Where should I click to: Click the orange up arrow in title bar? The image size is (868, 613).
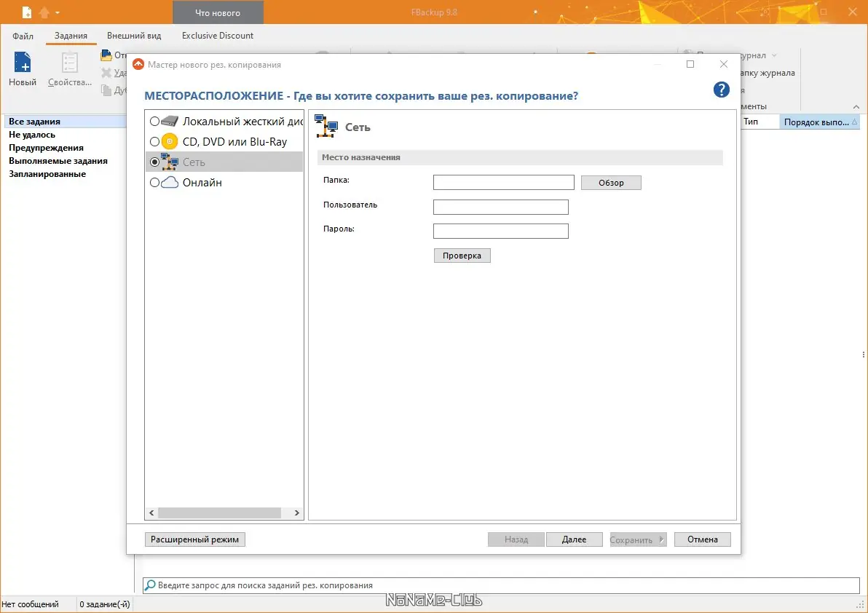(44, 12)
